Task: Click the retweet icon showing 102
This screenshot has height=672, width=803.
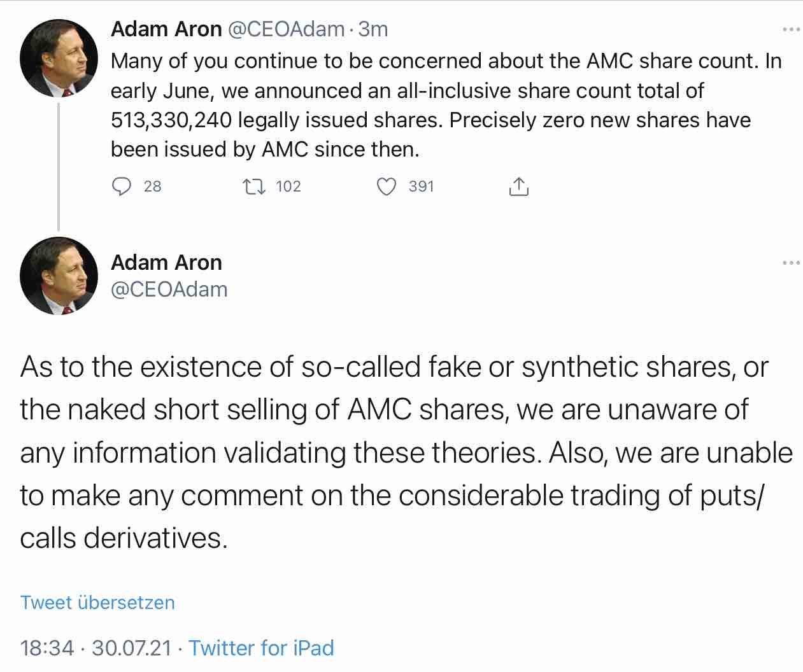Action: click(253, 186)
